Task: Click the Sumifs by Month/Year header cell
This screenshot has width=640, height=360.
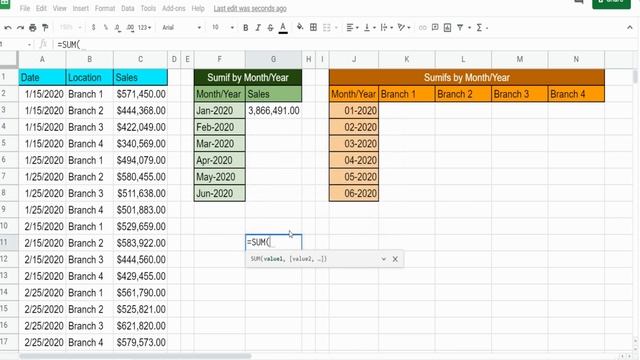Action: coord(467,77)
